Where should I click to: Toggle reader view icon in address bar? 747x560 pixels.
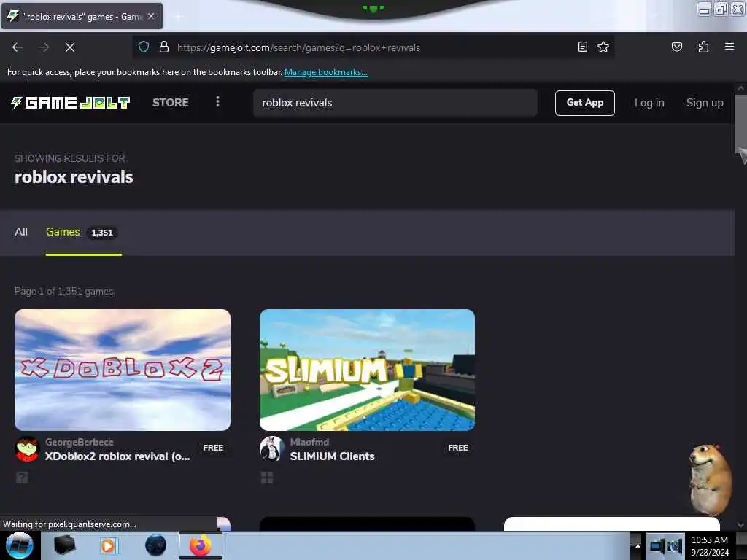click(x=582, y=47)
